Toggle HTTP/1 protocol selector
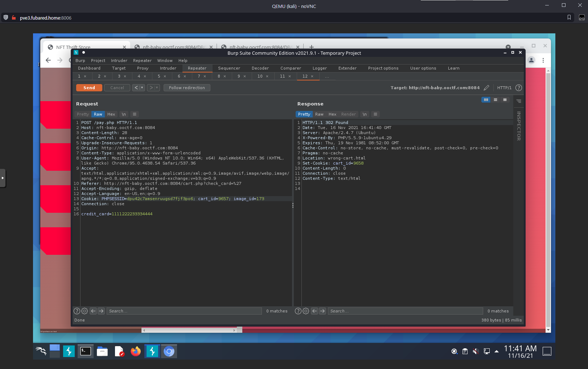This screenshot has height=369, width=588. click(x=504, y=88)
